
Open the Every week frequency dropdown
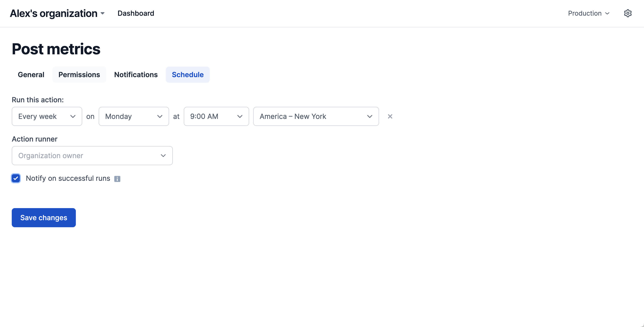[x=47, y=116]
